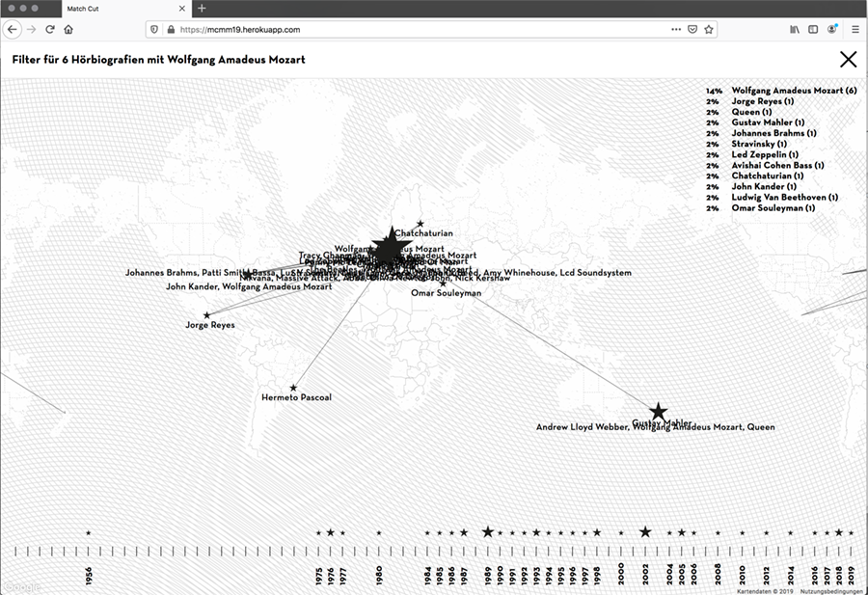Open the Firefox account icon

(831, 29)
